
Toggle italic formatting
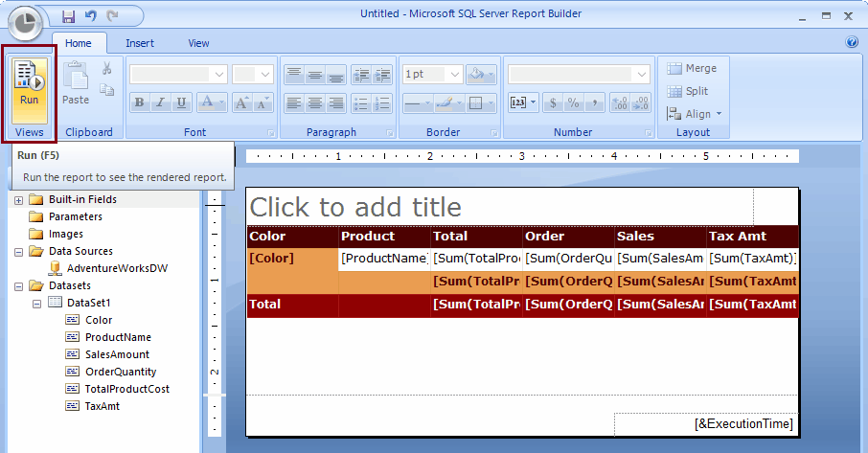tap(161, 102)
